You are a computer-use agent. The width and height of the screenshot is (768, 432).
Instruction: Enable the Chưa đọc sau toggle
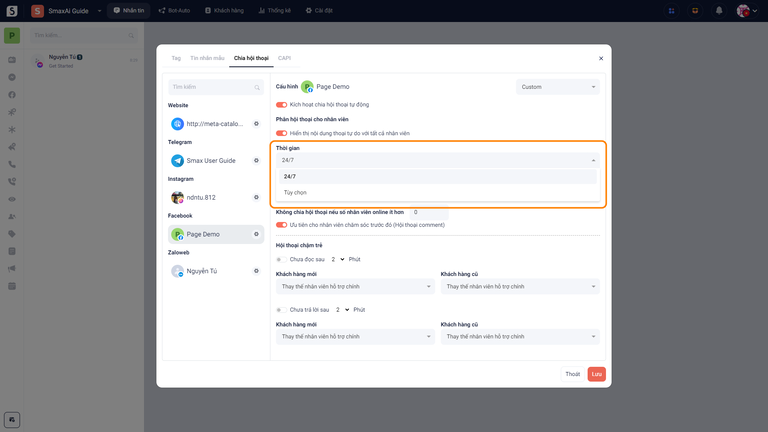coord(281,259)
